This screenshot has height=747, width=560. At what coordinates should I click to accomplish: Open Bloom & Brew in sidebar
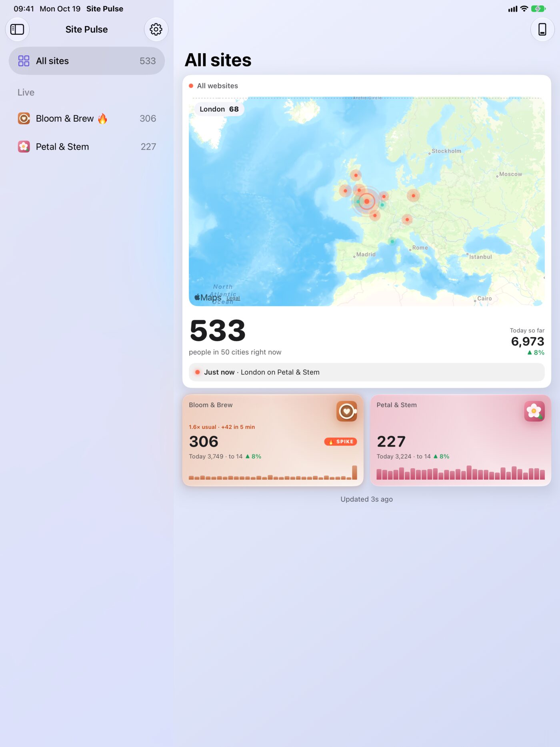point(87,118)
